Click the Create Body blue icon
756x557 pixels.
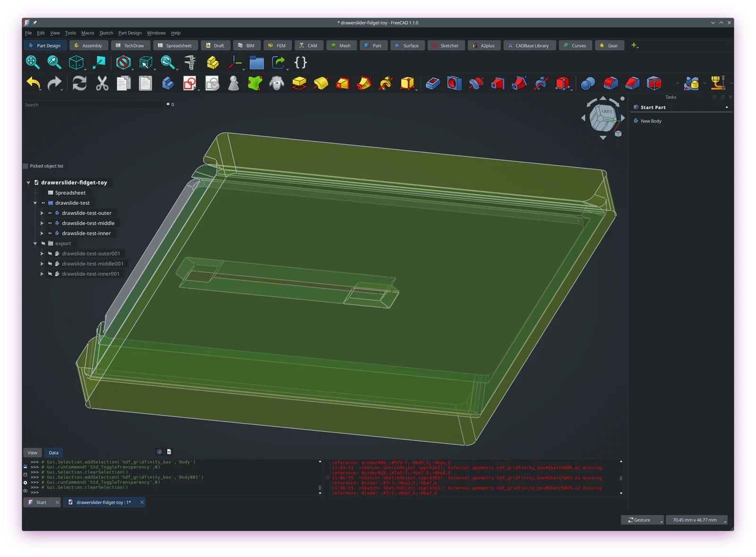tap(168, 84)
